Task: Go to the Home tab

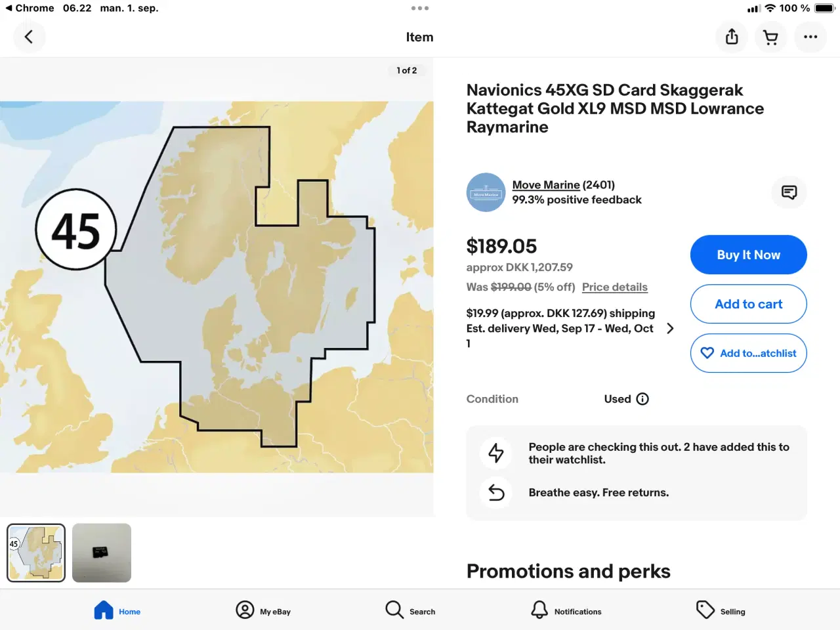Action: pyautogui.click(x=117, y=611)
